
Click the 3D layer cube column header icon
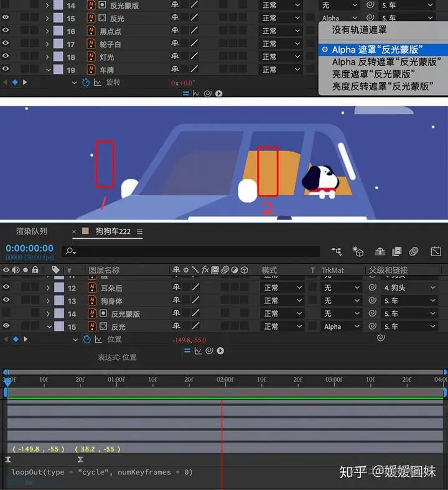[x=245, y=270]
